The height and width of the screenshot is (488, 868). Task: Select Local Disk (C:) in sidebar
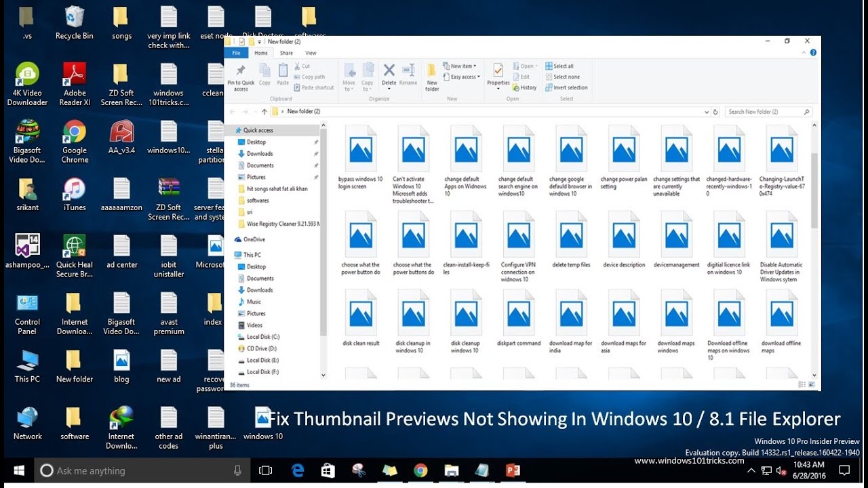[263, 337]
